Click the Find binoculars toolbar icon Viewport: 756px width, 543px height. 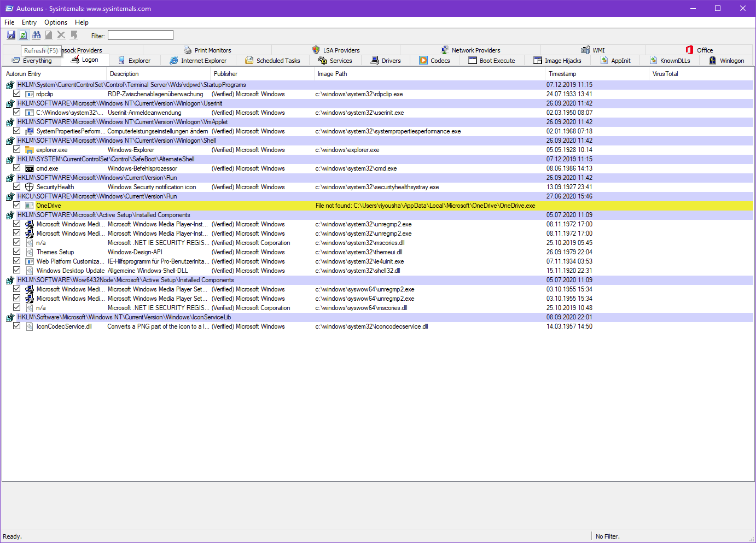click(36, 35)
